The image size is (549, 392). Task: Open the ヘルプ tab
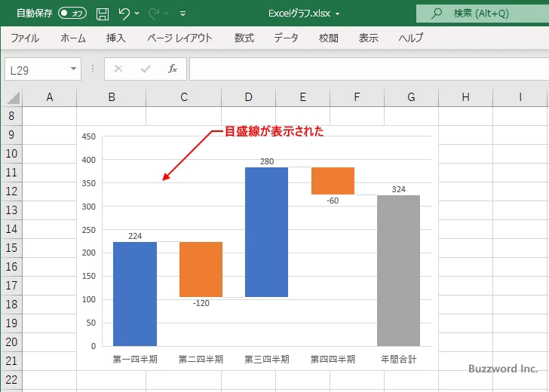(411, 38)
